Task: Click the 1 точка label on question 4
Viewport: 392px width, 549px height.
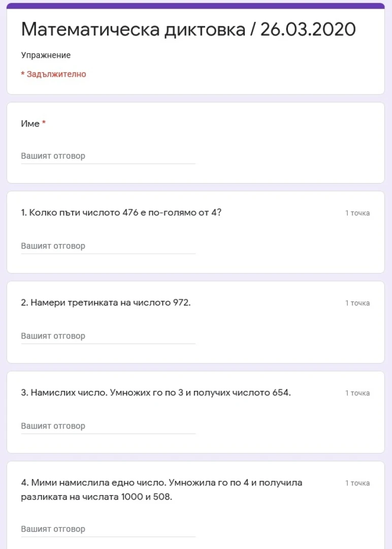Action: [x=357, y=483]
